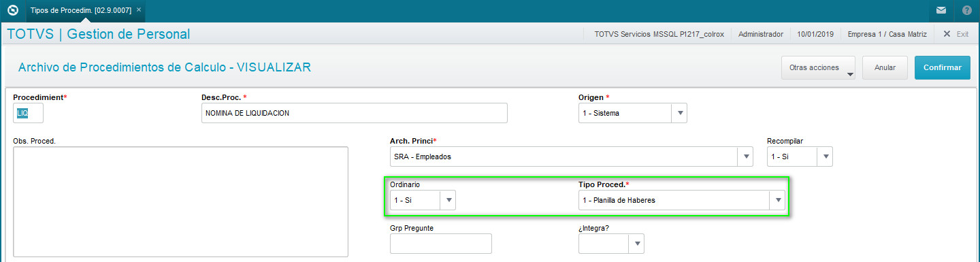980x262 pixels.
Task: Open the Ordinario dropdown
Action: 423,200
